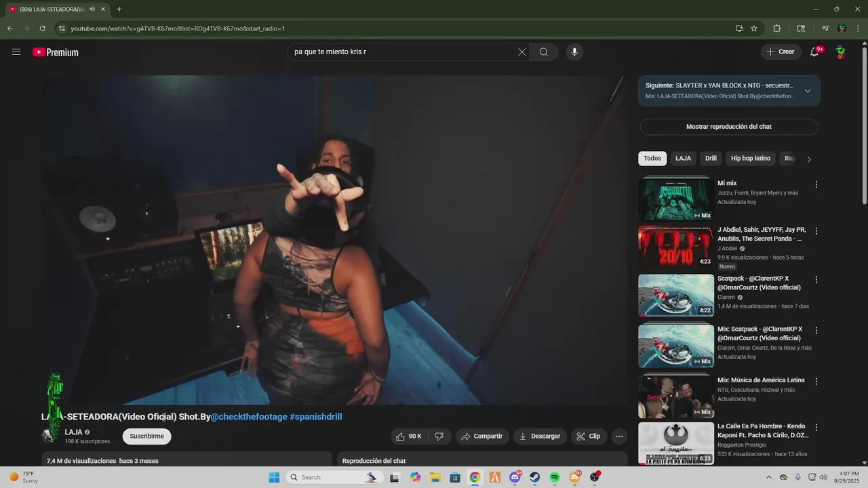Open Chrome three-dot menu
The width and height of the screenshot is (868, 488).
click(858, 28)
